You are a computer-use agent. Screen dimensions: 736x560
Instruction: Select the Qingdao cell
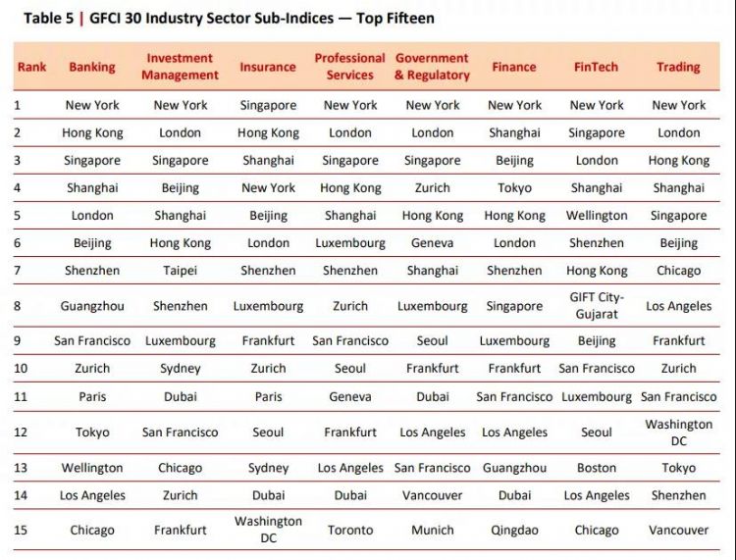pos(514,530)
